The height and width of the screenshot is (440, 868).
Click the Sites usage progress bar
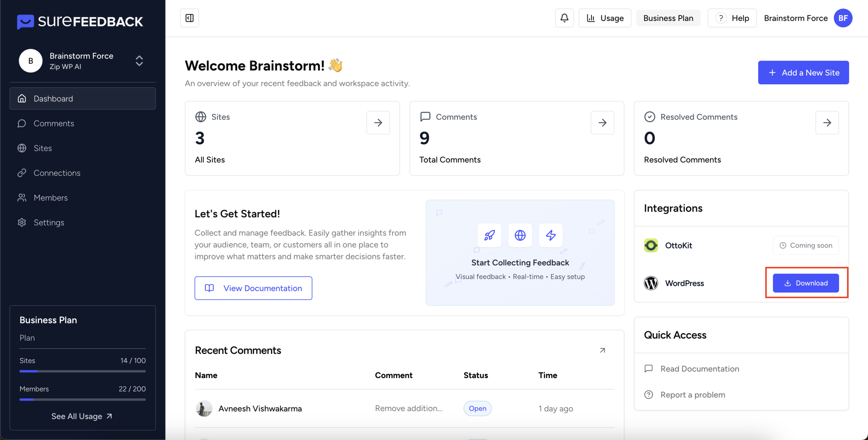[82, 371]
